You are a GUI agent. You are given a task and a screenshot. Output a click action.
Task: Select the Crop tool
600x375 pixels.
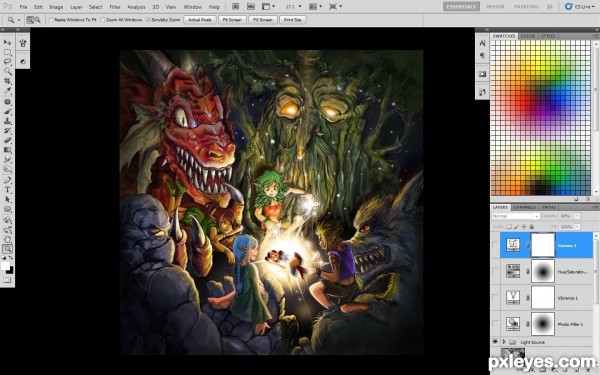coord(7,81)
